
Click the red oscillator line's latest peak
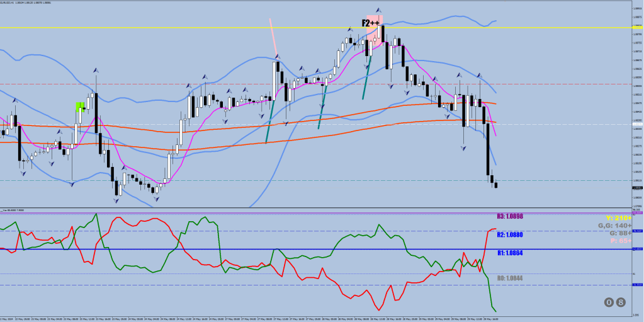495,229
